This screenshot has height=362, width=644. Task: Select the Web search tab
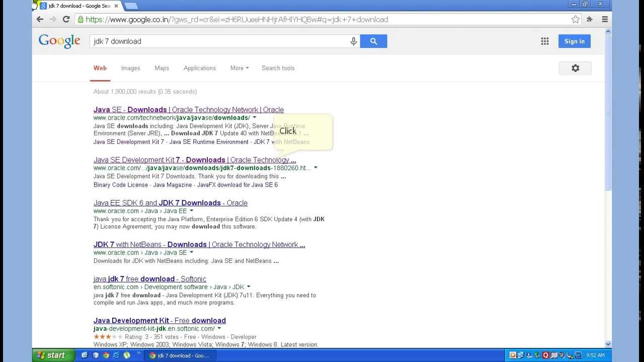coord(100,68)
